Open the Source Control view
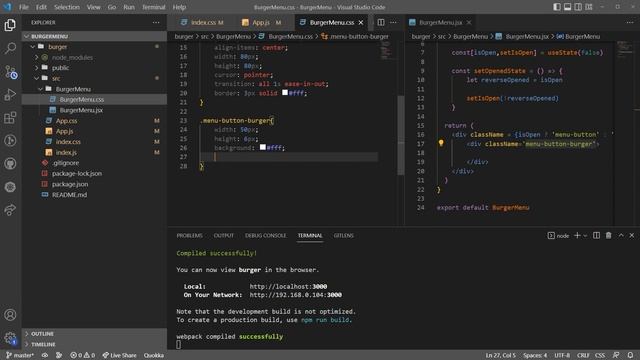Image resolution: width=640 pixels, height=360 pixels. coord(10,71)
